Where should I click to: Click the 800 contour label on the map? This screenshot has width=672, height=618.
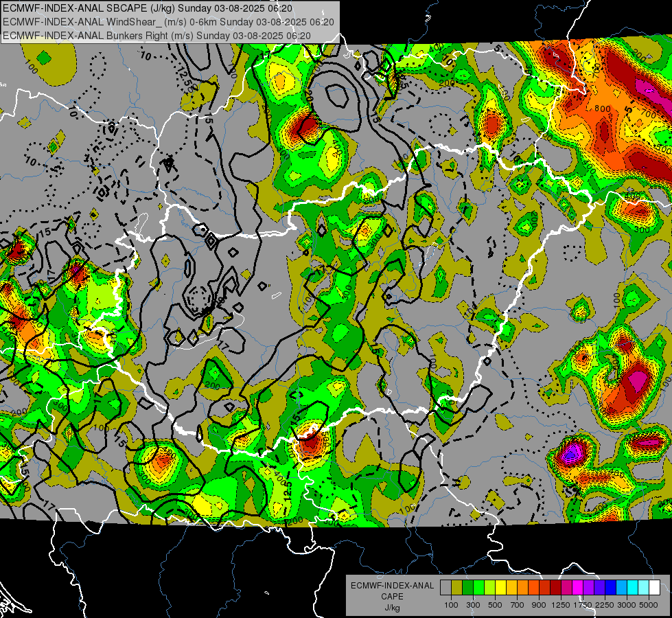click(x=603, y=109)
